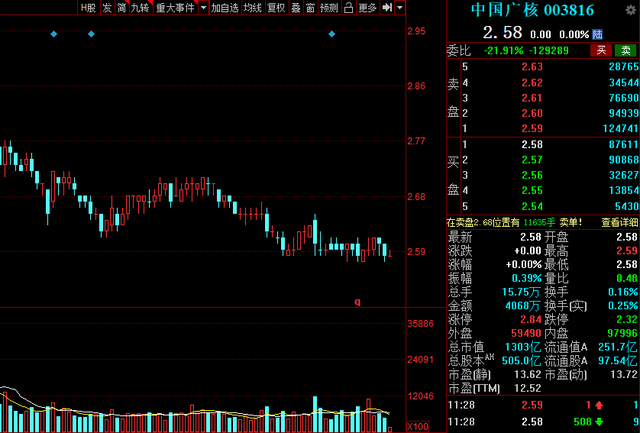Viewport: 640px width, 433px height.
Task: Toggle 复权 price adjustment
Action: (x=275, y=8)
